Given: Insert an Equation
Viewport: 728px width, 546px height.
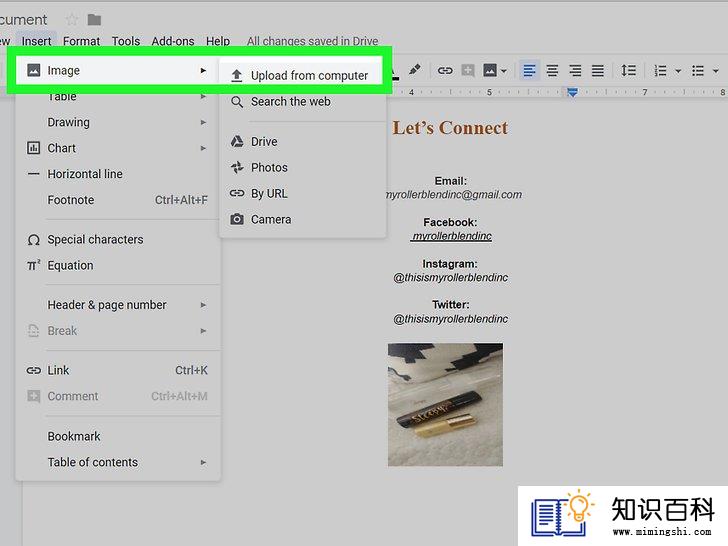Looking at the screenshot, I should (x=118, y=266).
